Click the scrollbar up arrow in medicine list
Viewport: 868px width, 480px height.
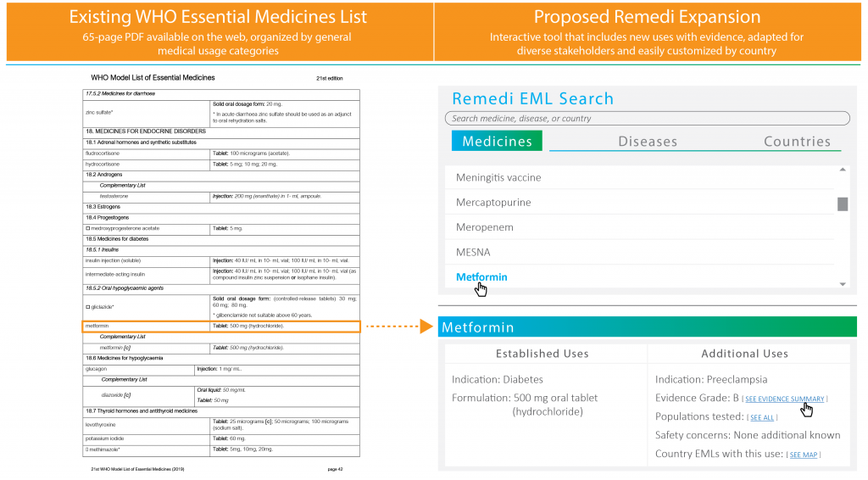843,170
